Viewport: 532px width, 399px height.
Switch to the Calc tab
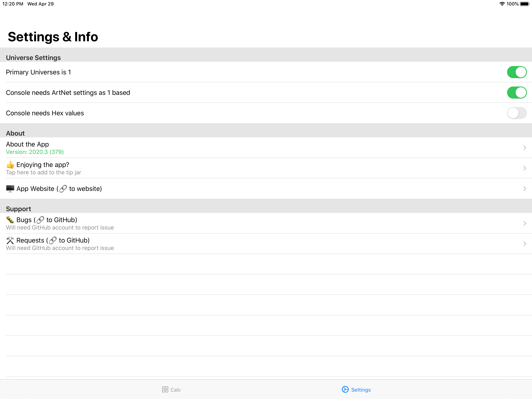[x=175, y=390]
